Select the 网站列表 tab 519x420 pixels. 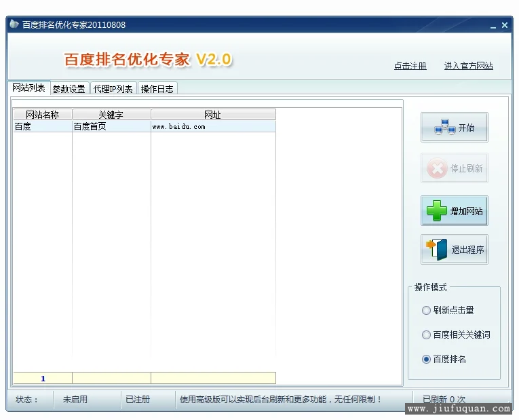[28, 88]
